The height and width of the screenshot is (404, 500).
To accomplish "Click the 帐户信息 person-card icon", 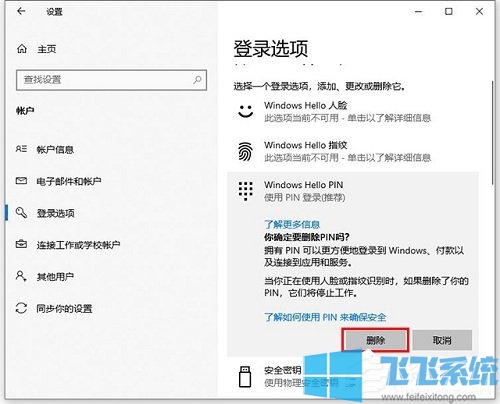I will click(21, 149).
